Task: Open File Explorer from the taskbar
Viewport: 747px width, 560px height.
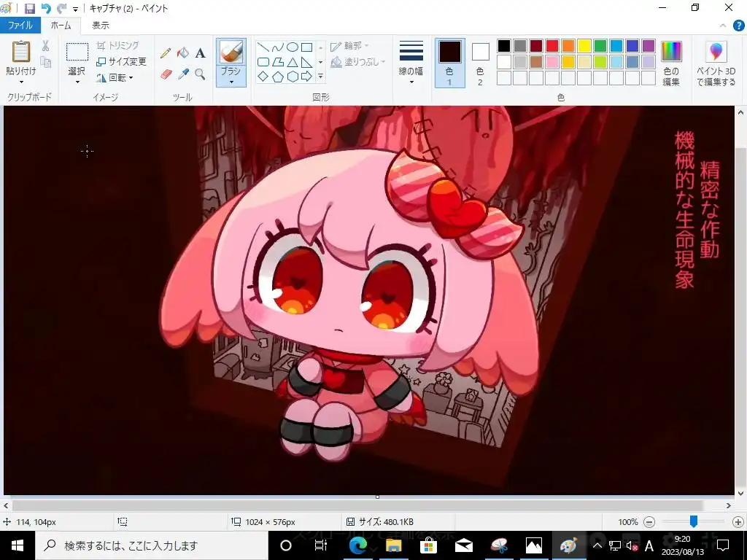Action: click(x=393, y=545)
